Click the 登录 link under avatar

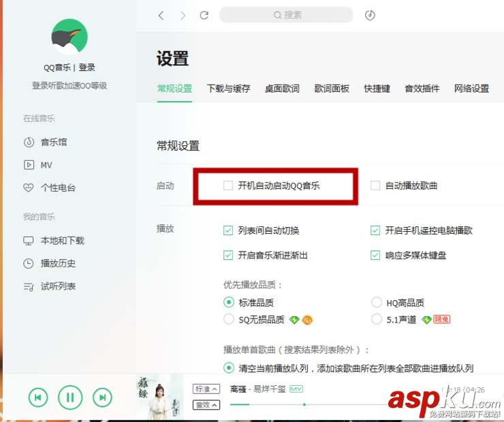pos(86,67)
